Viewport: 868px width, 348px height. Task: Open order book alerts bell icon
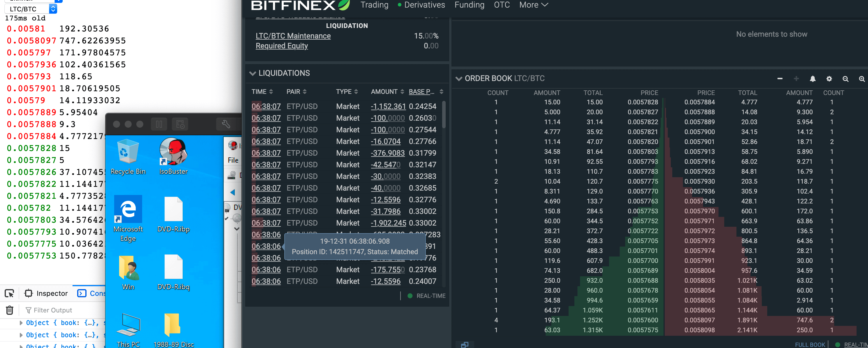tap(812, 79)
